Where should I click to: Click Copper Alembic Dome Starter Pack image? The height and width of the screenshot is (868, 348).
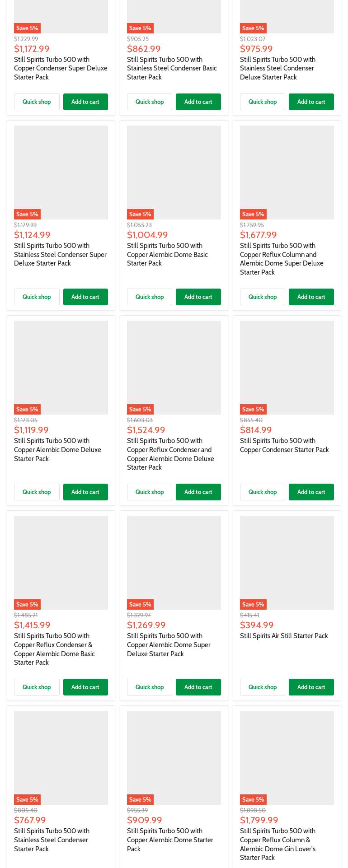(174, 757)
